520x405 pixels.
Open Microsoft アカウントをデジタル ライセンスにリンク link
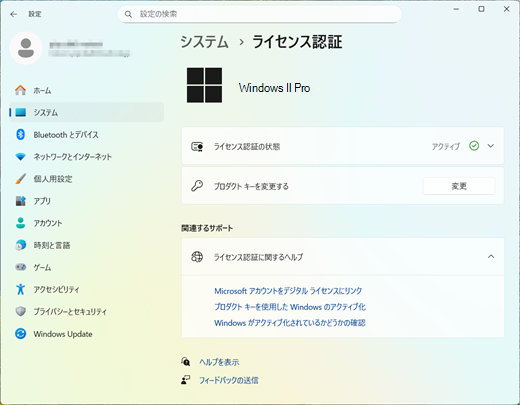click(x=288, y=291)
